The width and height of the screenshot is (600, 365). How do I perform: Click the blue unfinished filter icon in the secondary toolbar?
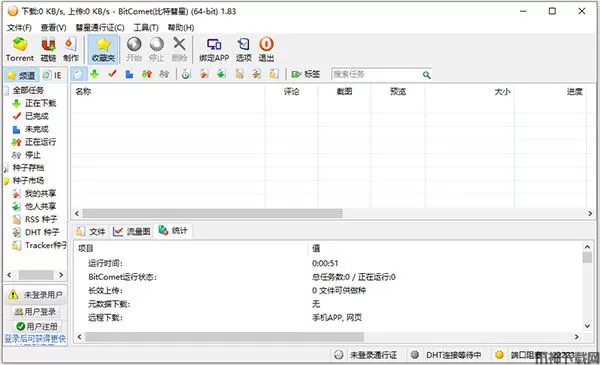tap(129, 74)
